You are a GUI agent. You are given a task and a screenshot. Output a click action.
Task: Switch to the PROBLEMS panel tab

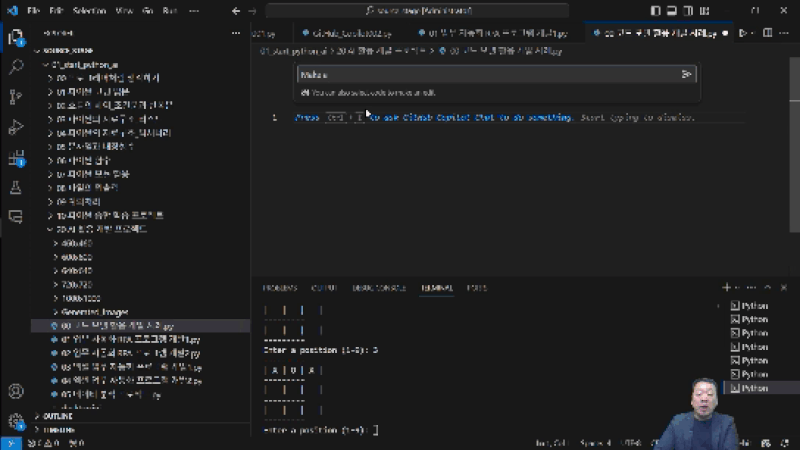tap(280, 288)
